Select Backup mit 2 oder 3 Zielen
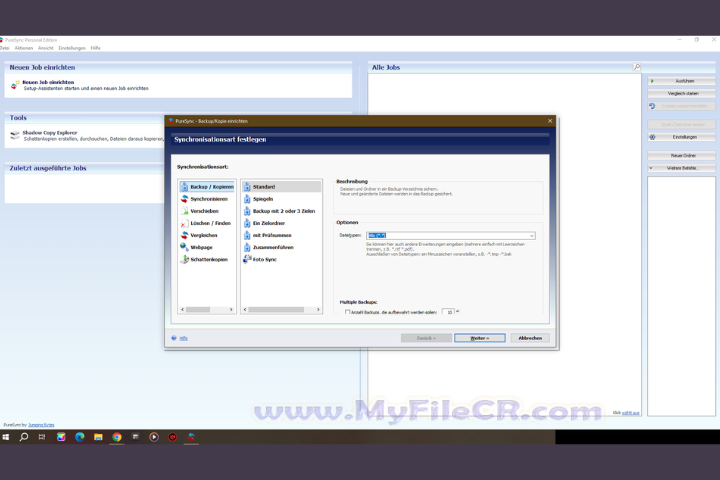The height and width of the screenshot is (480, 720). 279,211
